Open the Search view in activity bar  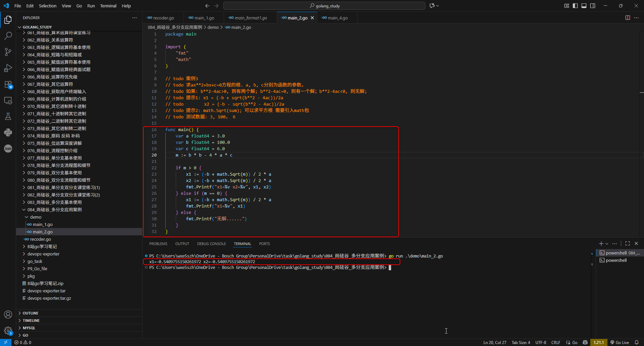click(8, 36)
